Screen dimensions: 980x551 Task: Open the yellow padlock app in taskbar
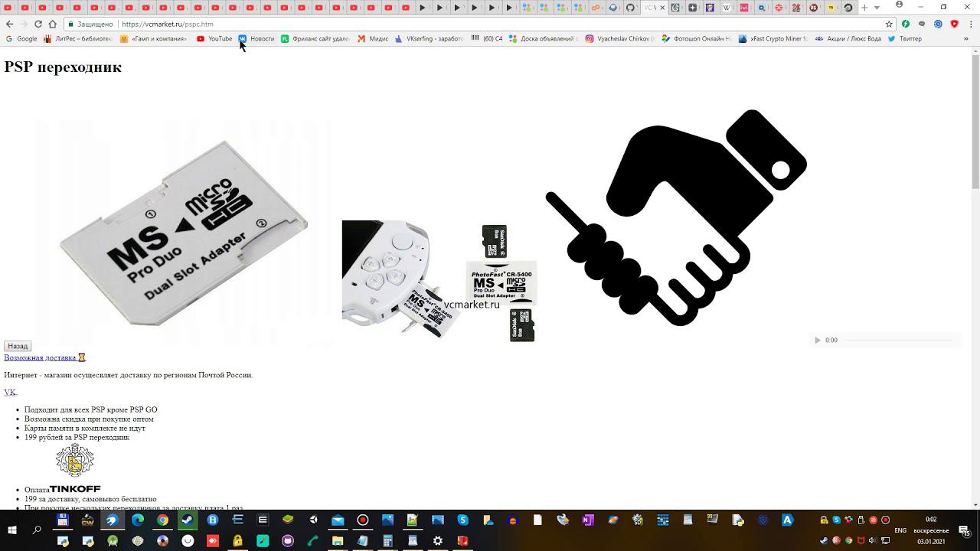(x=237, y=540)
